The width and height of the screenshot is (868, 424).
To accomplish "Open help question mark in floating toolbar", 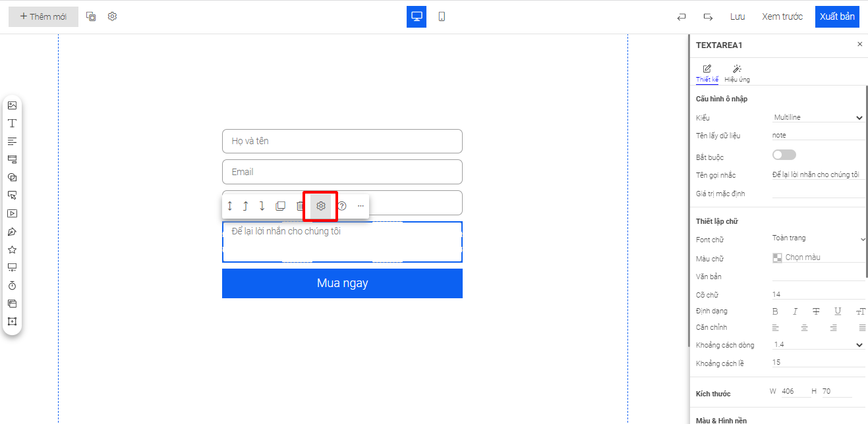I will [x=341, y=206].
